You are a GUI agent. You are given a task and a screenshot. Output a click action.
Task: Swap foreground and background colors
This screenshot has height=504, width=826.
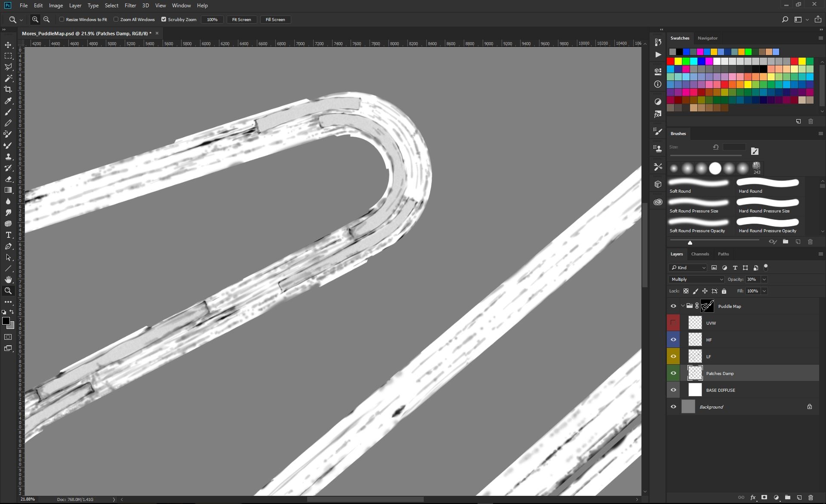click(x=12, y=312)
